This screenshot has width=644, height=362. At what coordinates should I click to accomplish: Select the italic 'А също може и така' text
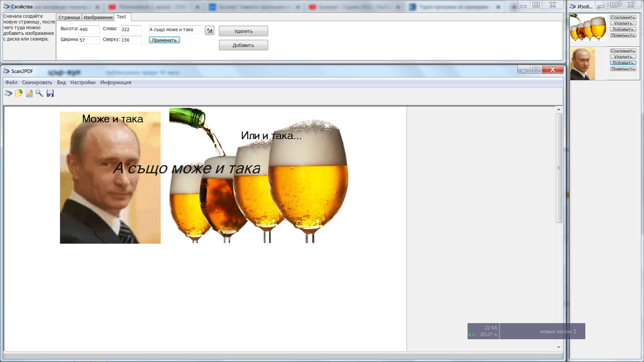click(x=187, y=168)
